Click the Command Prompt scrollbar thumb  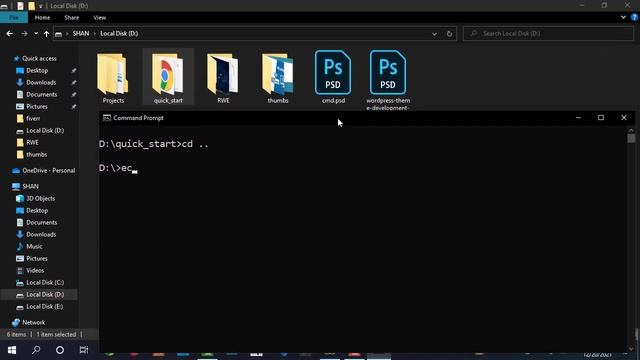[x=631, y=138]
